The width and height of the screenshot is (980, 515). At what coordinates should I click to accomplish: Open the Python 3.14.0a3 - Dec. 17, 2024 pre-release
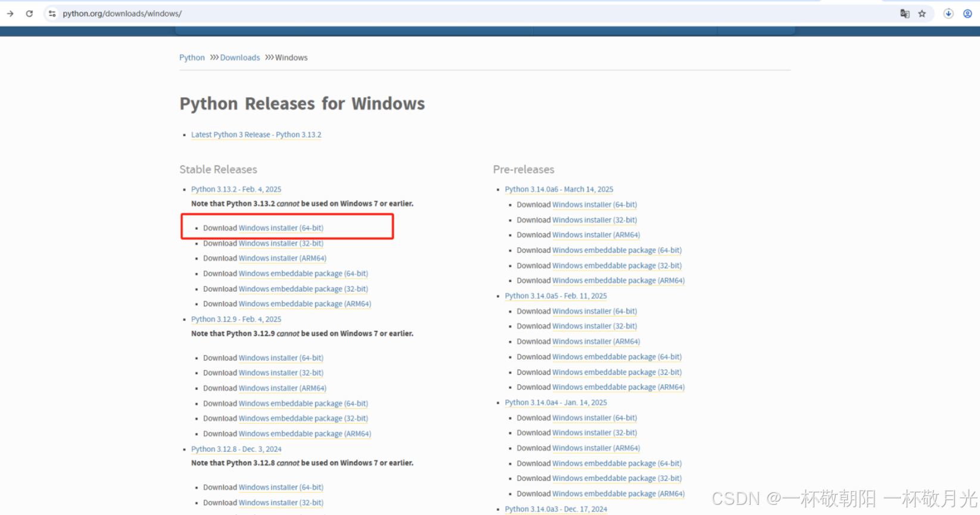coord(556,510)
